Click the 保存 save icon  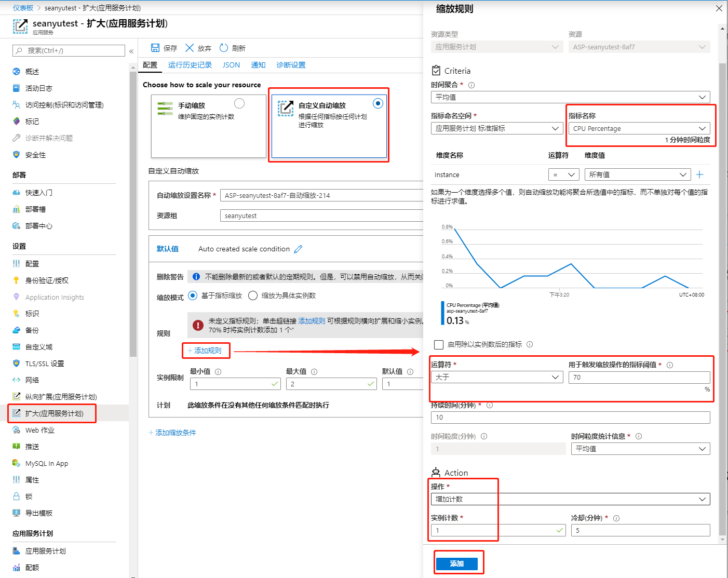coord(156,48)
